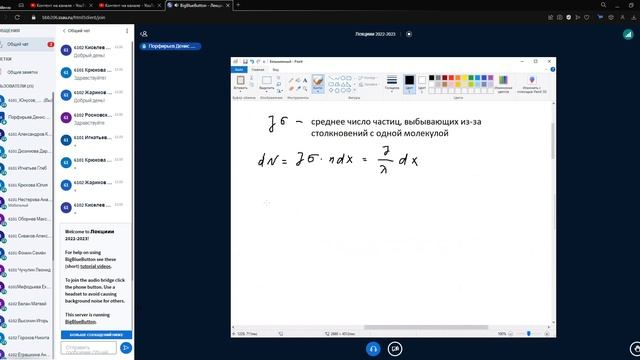The image size is (640, 360).
Task: Click the presenter name pill
Action: tap(171, 46)
